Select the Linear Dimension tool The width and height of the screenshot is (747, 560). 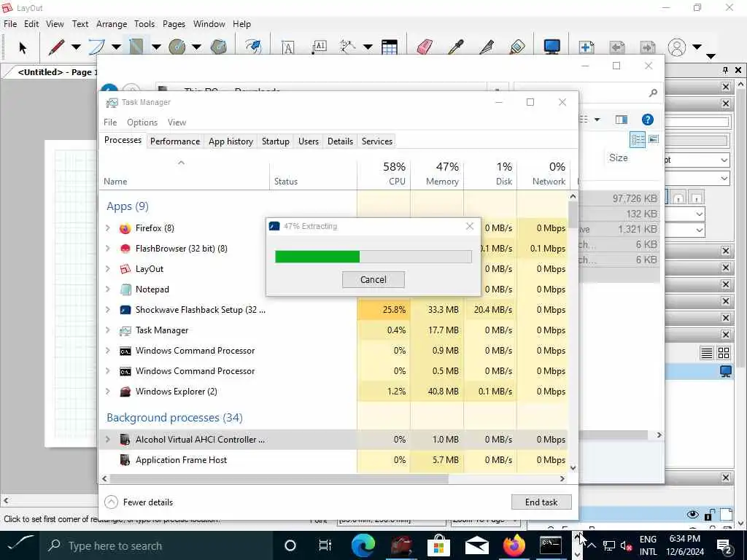click(x=348, y=47)
